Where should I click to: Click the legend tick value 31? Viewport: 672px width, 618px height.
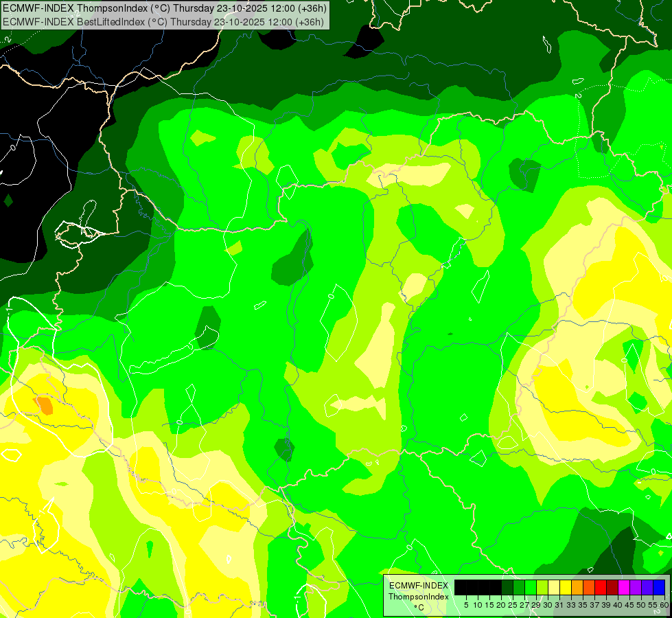tap(559, 605)
